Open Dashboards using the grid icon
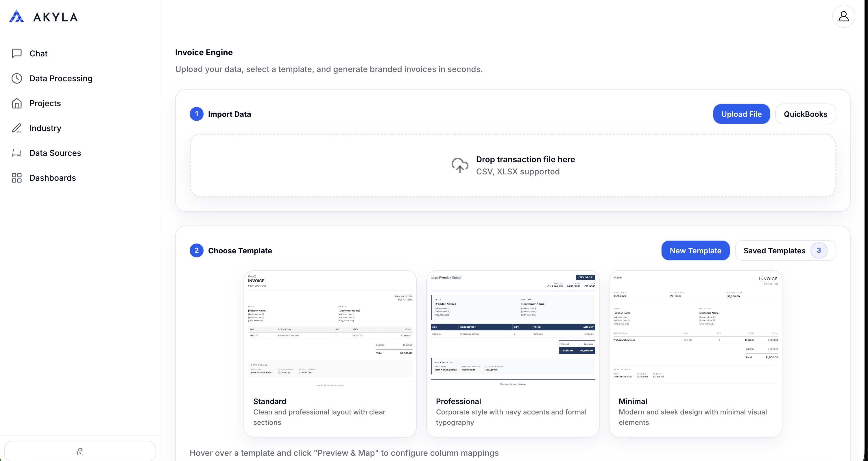 tap(17, 178)
